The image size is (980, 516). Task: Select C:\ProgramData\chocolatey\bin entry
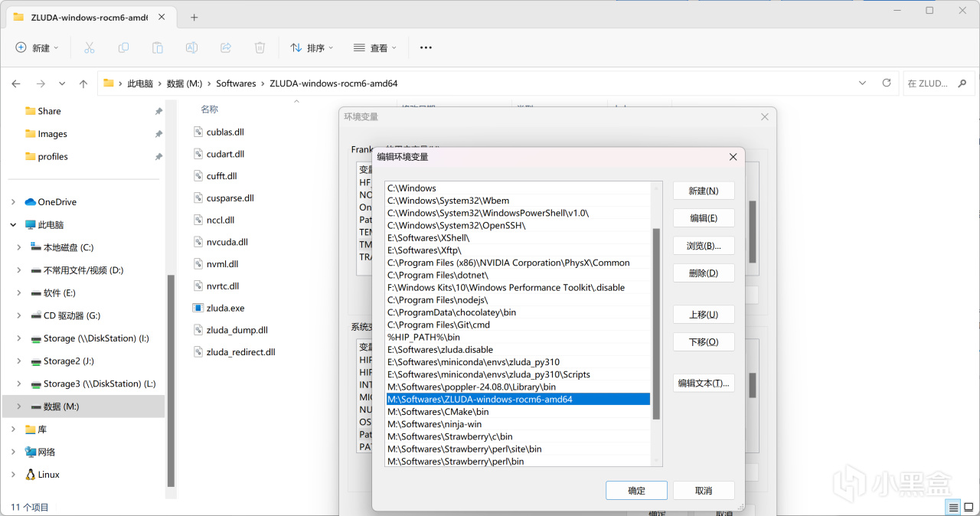click(518, 312)
